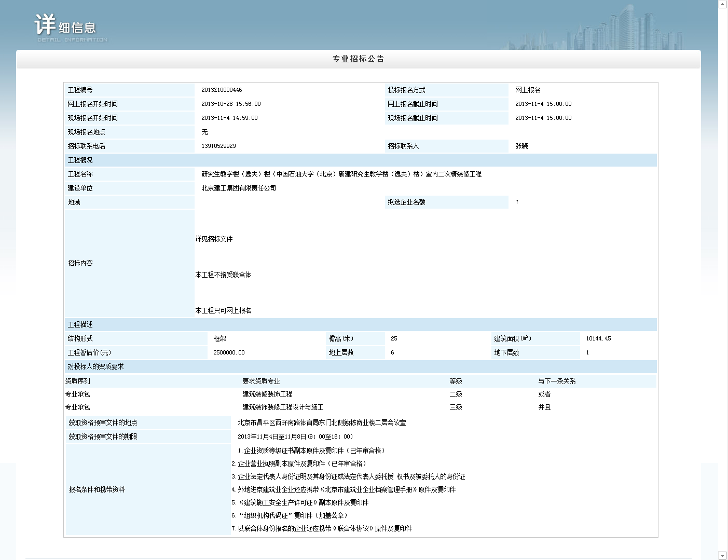The height and width of the screenshot is (560, 728).
Task: Click contact person name 张晓
Action: pyautogui.click(x=521, y=146)
